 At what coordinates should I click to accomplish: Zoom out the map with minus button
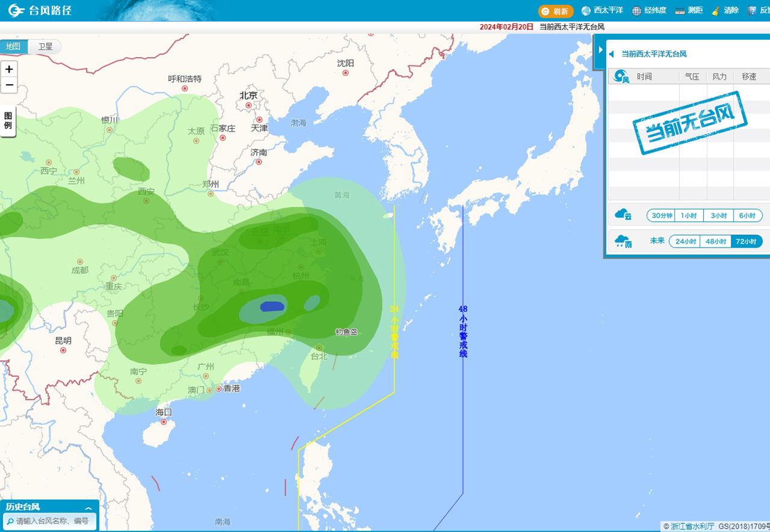[x=9, y=85]
